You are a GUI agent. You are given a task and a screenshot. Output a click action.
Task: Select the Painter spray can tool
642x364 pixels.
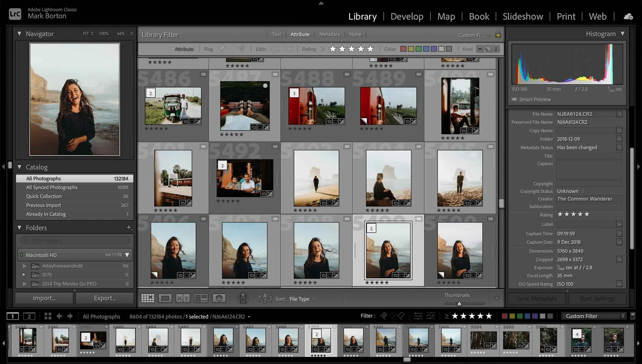click(243, 298)
